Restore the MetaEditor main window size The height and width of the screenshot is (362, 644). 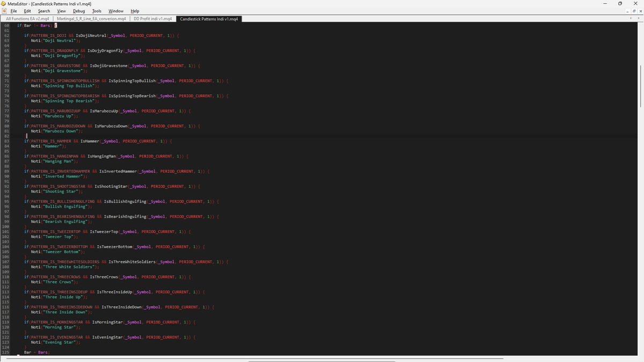coord(620,3)
